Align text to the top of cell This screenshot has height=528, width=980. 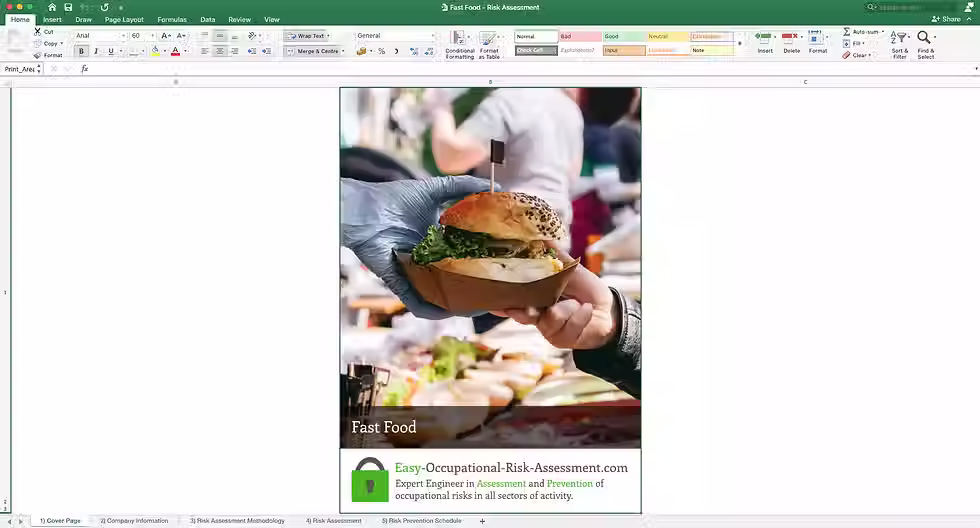204,36
